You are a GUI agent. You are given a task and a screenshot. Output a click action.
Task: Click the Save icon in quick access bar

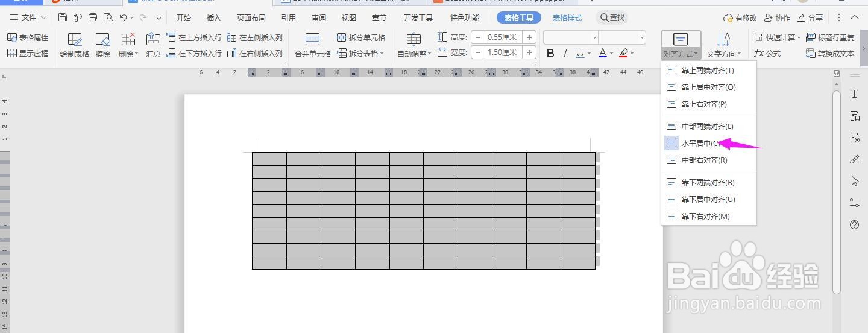[63, 17]
